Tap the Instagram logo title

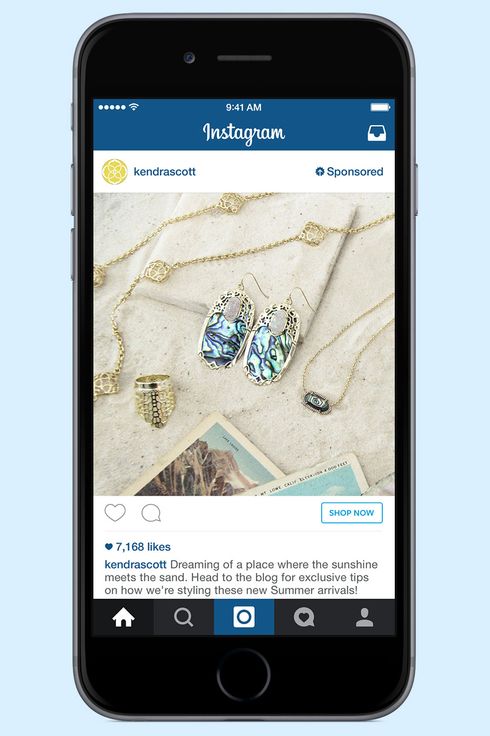(x=244, y=133)
